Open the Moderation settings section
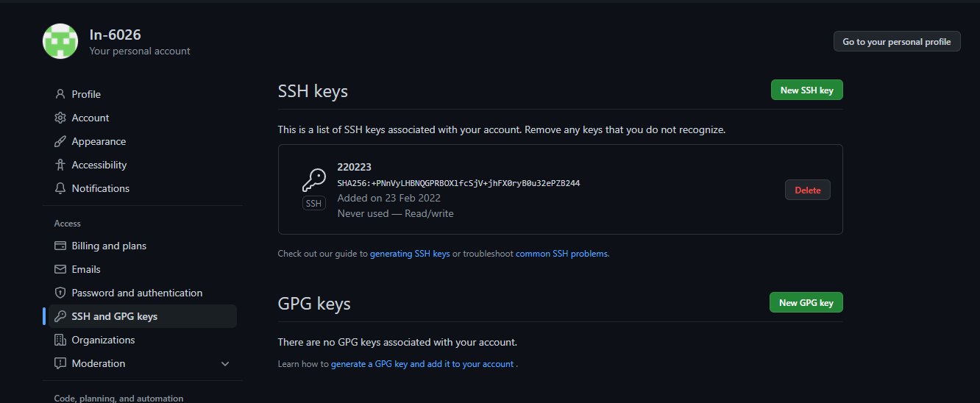980x403 pixels. point(99,363)
